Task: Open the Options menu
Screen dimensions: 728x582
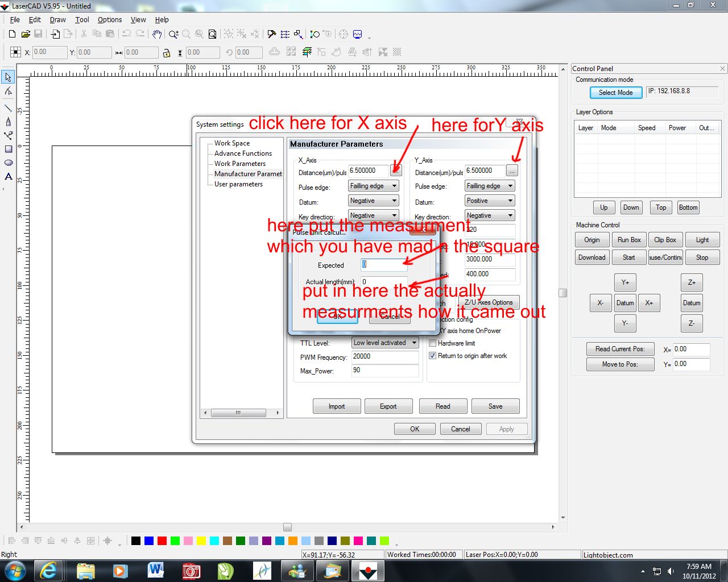Action: 109,19
